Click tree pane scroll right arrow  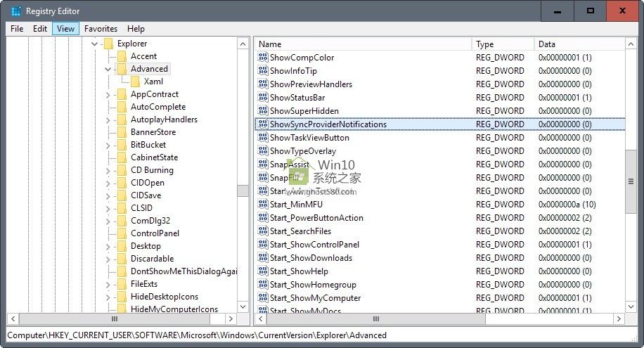pyautogui.click(x=231, y=319)
